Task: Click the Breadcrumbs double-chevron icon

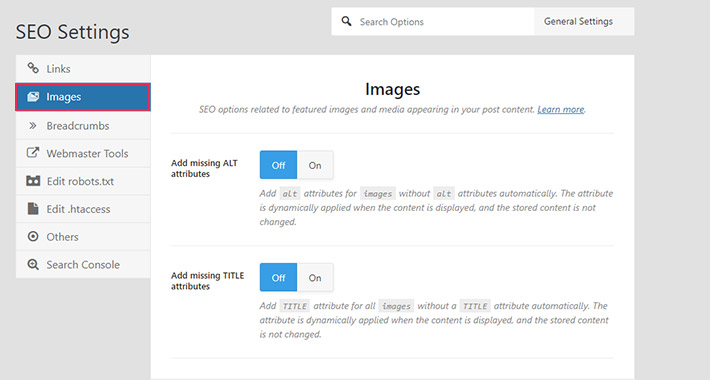Action: click(33, 125)
